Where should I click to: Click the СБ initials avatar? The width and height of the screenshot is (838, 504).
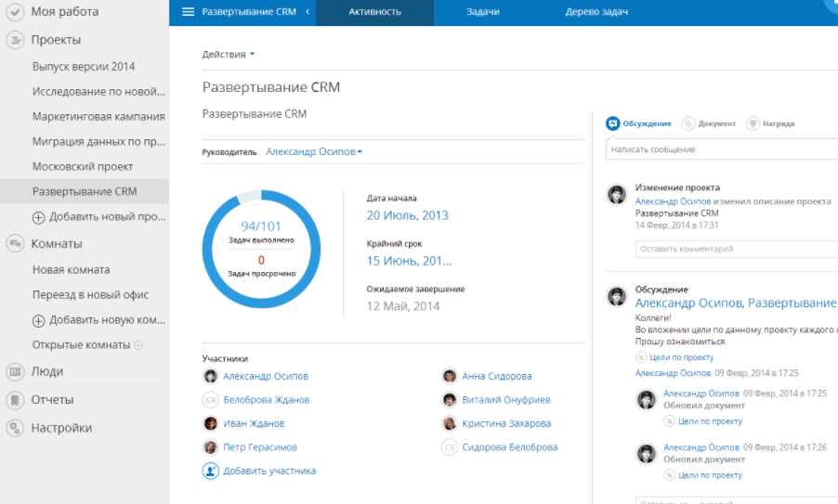(x=450, y=447)
